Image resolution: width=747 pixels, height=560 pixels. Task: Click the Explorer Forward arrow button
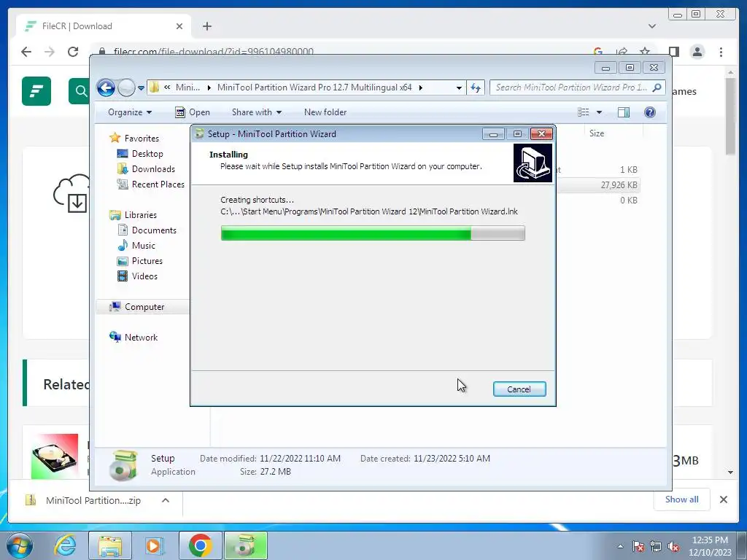coord(126,87)
